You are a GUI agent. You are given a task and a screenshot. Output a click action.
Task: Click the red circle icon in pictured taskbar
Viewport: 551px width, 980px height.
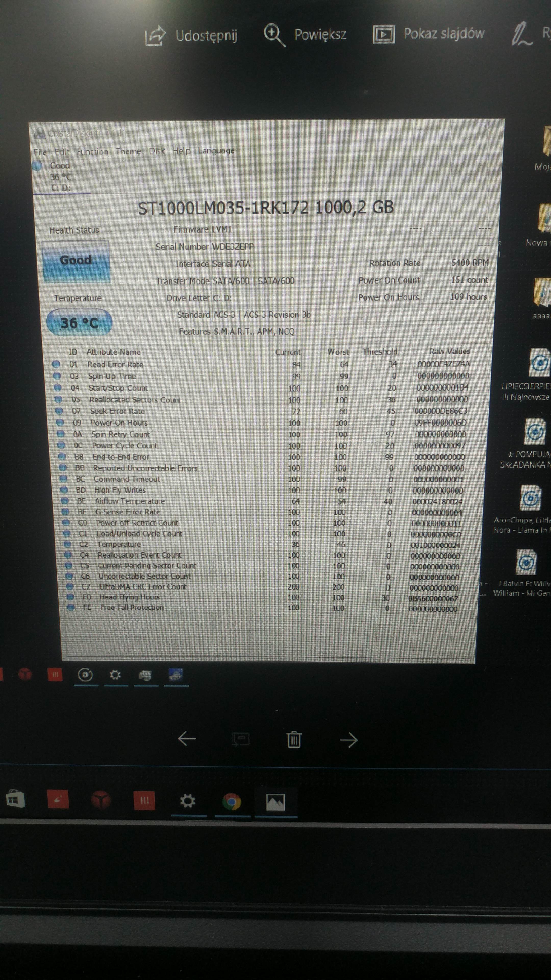pos(25,674)
